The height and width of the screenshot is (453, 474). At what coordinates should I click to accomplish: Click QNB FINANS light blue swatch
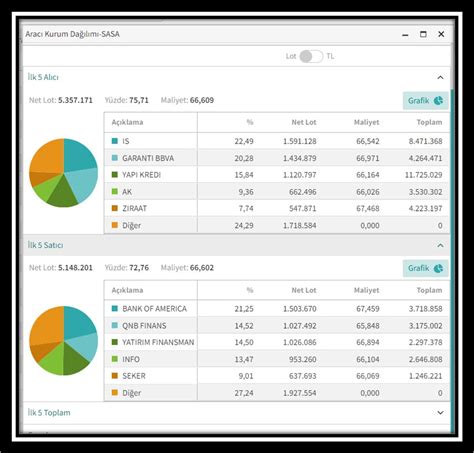coord(115,325)
